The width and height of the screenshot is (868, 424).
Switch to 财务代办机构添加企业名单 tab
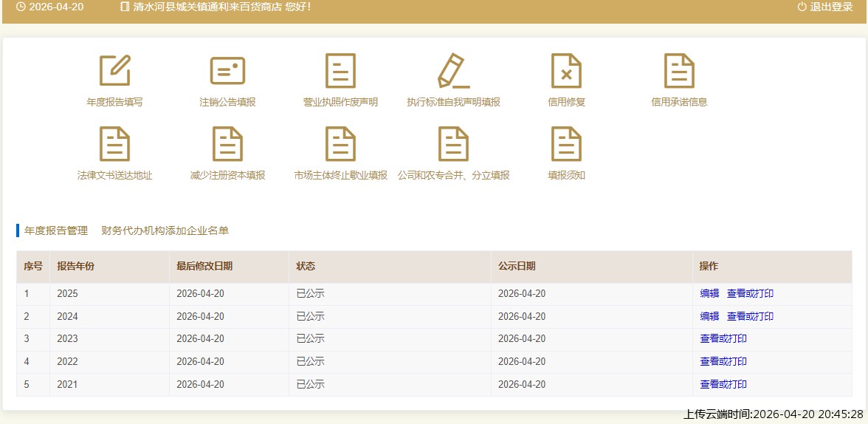165,230
